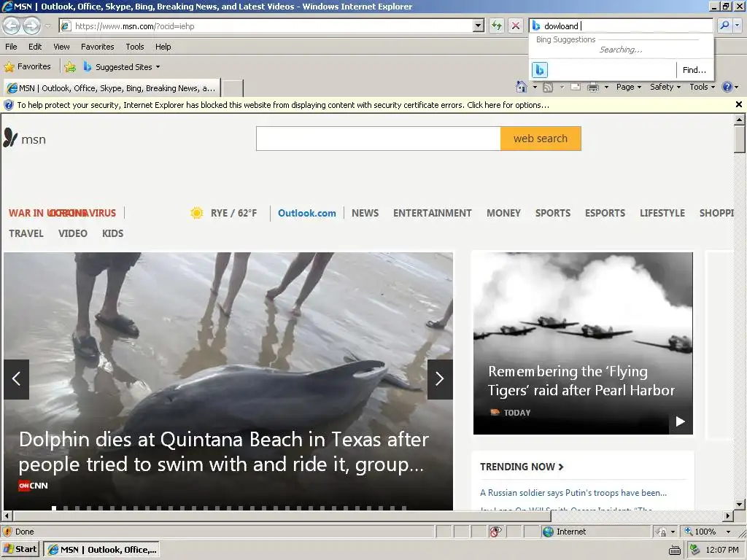Go to the NEWS section
747x560 pixels.
pyautogui.click(x=365, y=213)
